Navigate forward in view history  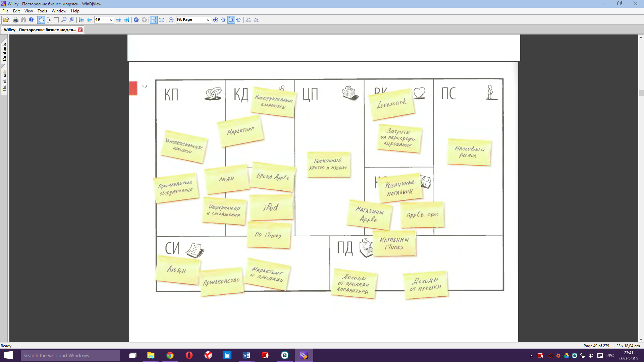point(144,20)
